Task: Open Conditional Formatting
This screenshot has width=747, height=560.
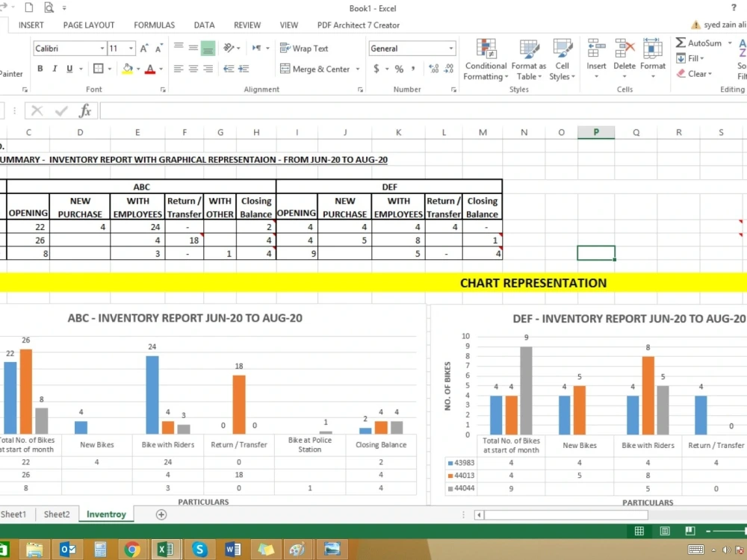Action: [x=486, y=60]
